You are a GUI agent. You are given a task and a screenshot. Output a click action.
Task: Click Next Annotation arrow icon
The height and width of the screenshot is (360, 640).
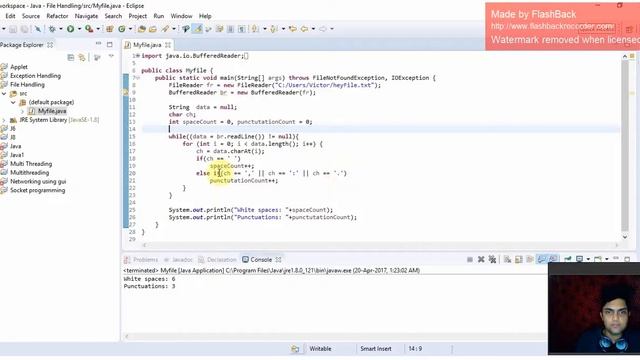coord(255,29)
